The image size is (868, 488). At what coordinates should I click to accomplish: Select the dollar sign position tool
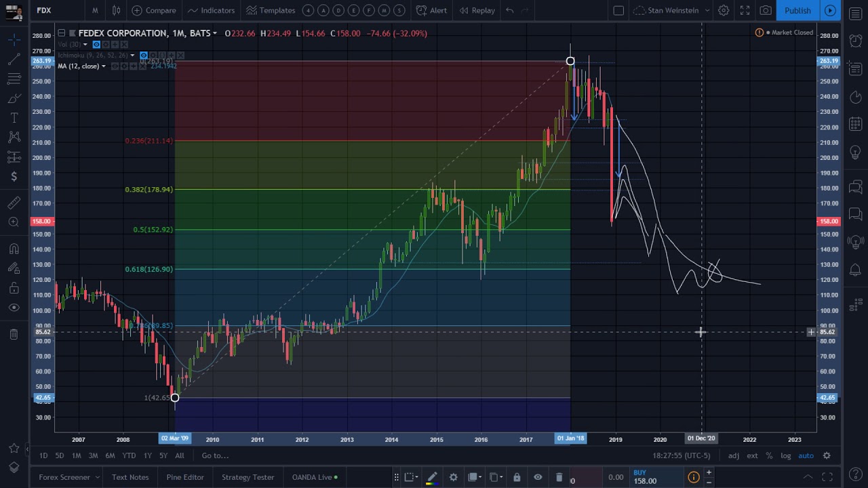click(x=14, y=177)
